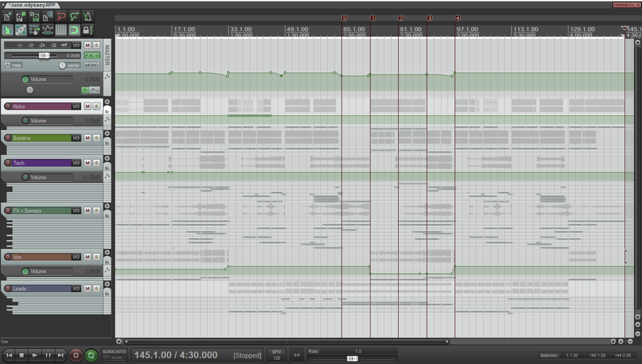The height and width of the screenshot is (364, 642).
Task: Toggle the metronome icon
Action: point(87,17)
